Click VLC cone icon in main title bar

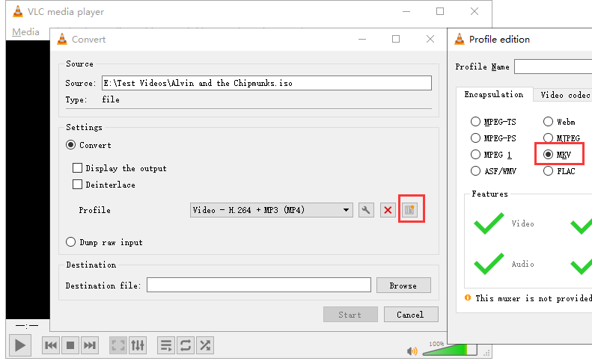click(18, 11)
